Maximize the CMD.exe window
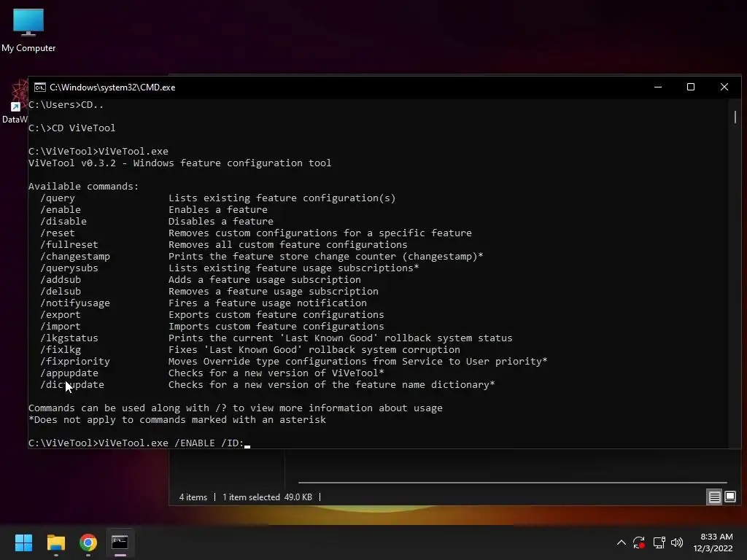 pos(691,87)
